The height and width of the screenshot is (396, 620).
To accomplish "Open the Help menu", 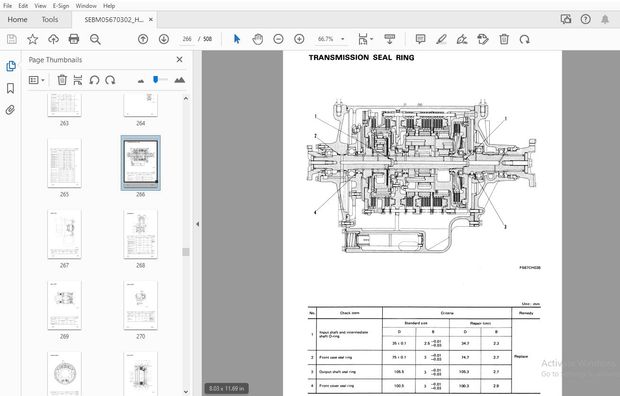I will [x=109, y=6].
